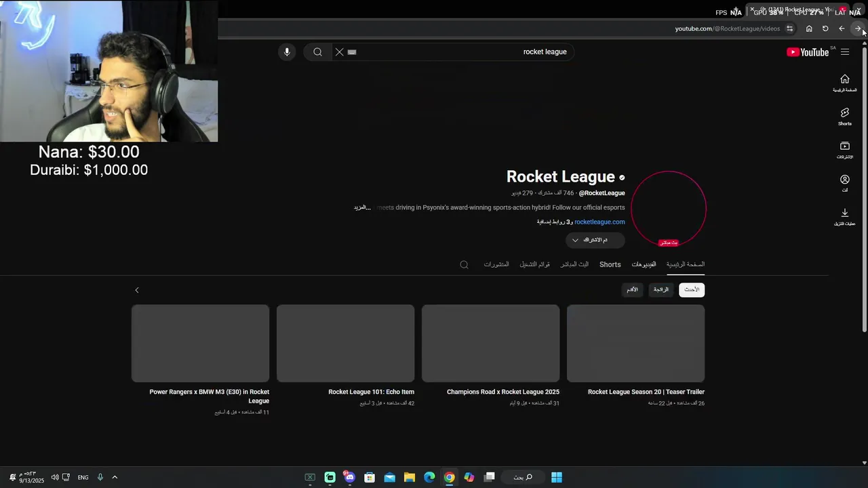Click 'Rocket League 101: Echo Item' title
This screenshot has width=868, height=488.
(371, 392)
